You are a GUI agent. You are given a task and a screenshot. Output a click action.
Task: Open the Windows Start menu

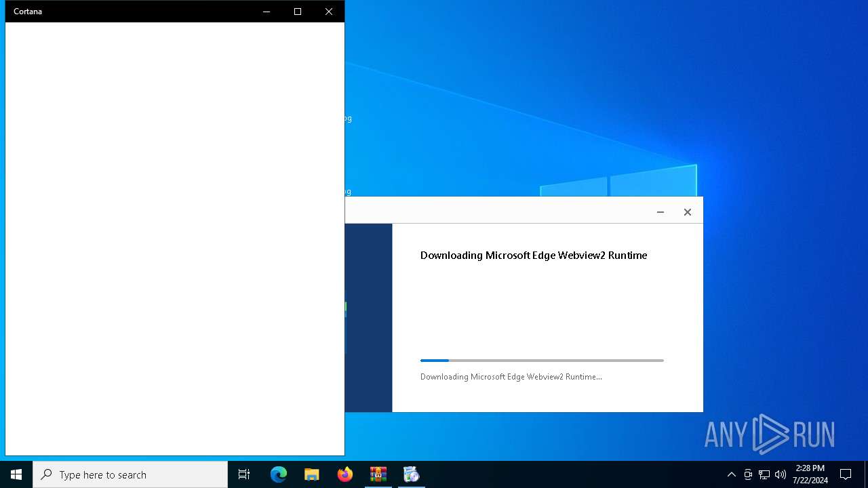(x=16, y=474)
